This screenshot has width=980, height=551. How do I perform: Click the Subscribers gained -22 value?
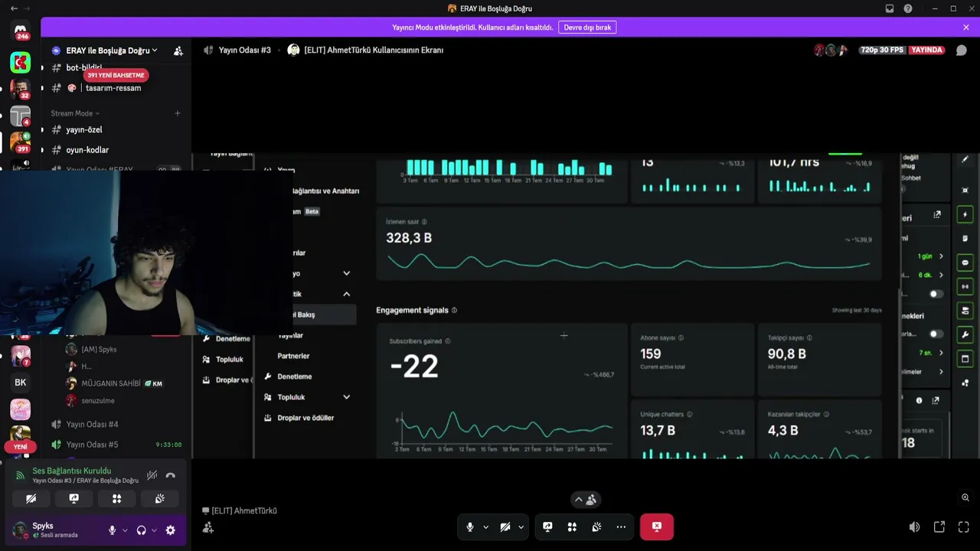click(414, 367)
